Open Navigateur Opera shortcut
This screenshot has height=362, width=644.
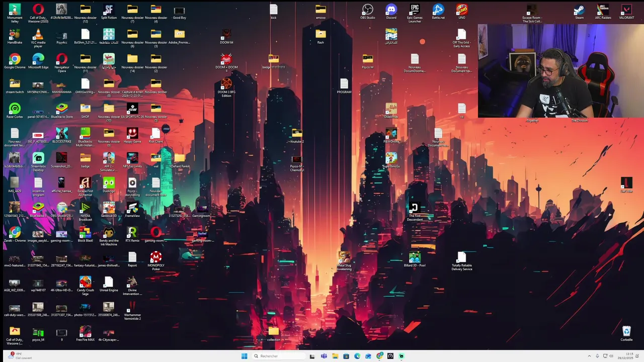point(61,63)
